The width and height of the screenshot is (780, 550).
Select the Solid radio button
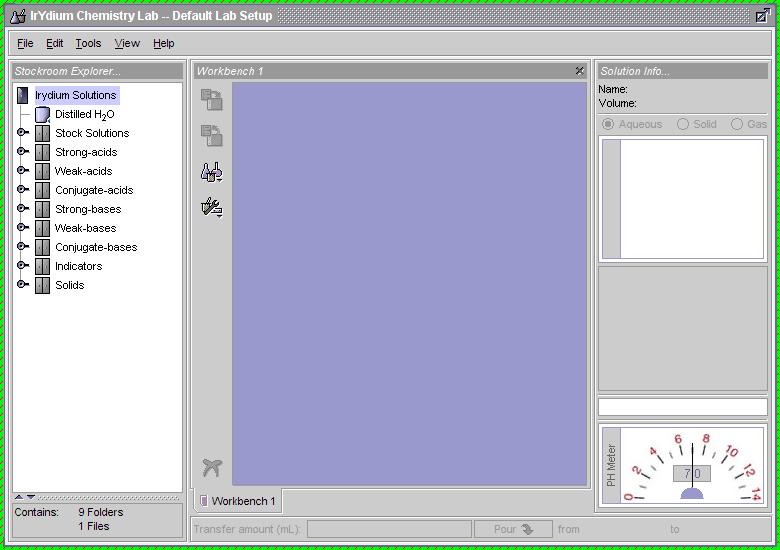(683, 124)
